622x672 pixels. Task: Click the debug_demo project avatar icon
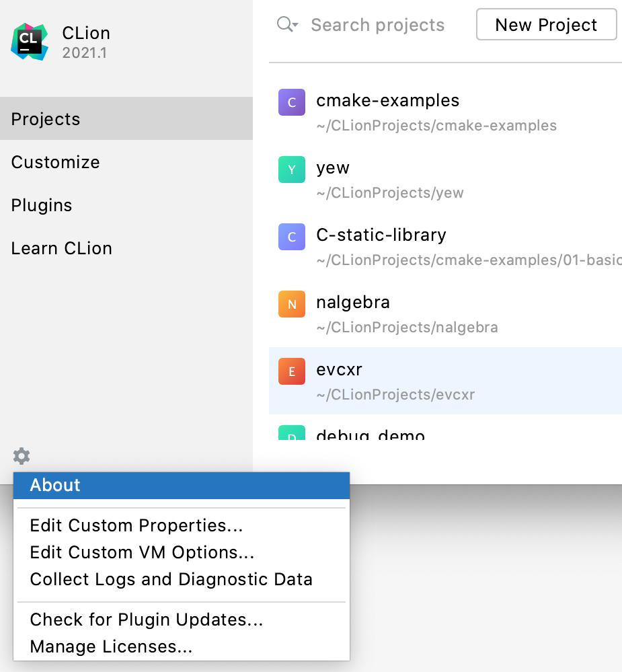(x=291, y=436)
